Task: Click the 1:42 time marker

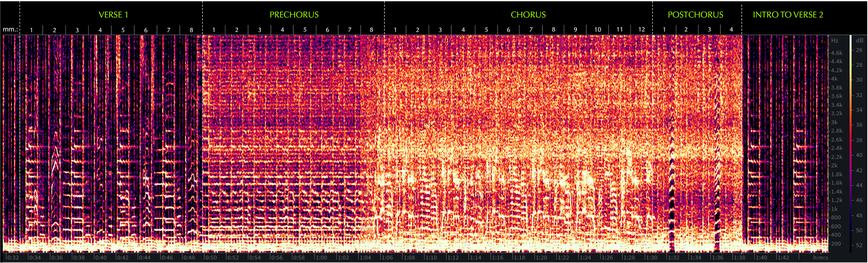Action: pos(783,258)
